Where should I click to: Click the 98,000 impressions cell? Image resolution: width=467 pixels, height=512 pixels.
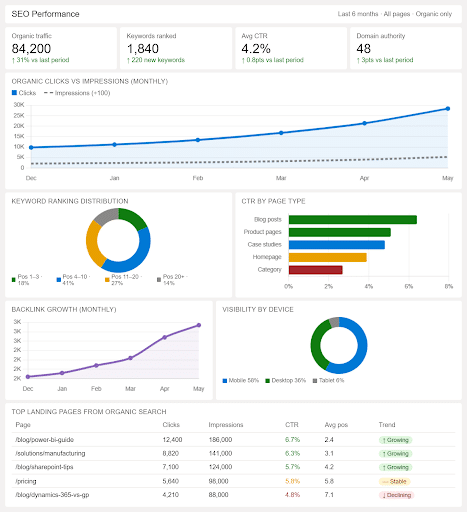click(218, 481)
